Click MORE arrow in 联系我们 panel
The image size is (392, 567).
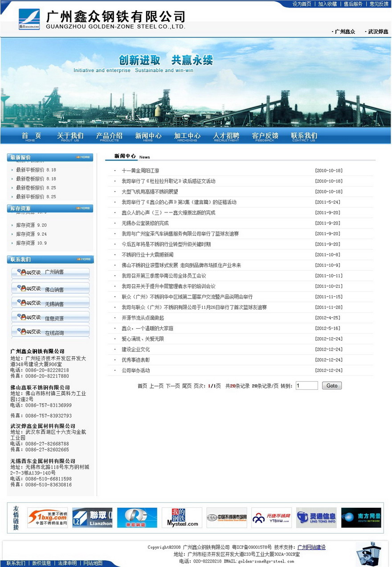coord(83,259)
